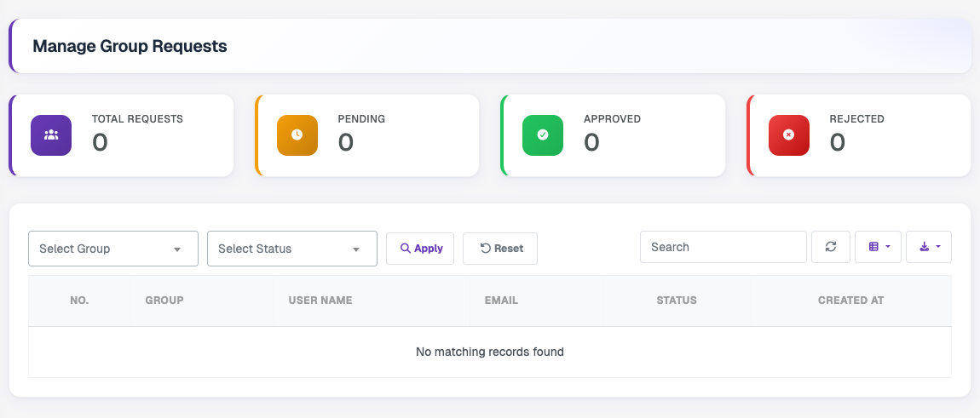Click the purple Total Requests group icon
This screenshot has width=980, height=418.
(x=51, y=135)
